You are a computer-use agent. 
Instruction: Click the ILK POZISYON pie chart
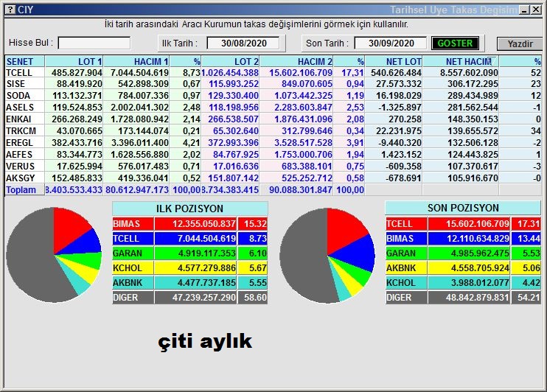(54, 255)
